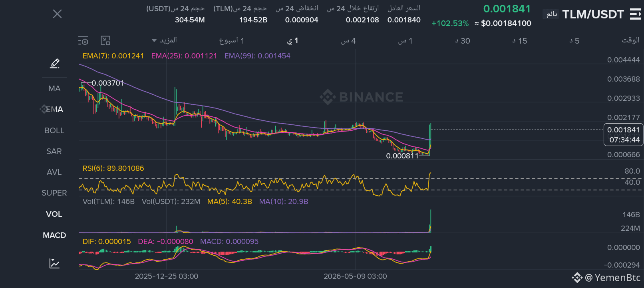The image size is (644, 288).
Task: Toggle the MA indicator
Action: [x=54, y=88]
